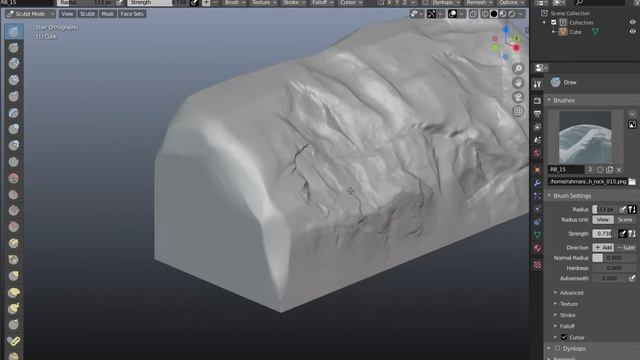
Task: Open Sculpt Mode mode dropdown
Action: click(x=31, y=14)
